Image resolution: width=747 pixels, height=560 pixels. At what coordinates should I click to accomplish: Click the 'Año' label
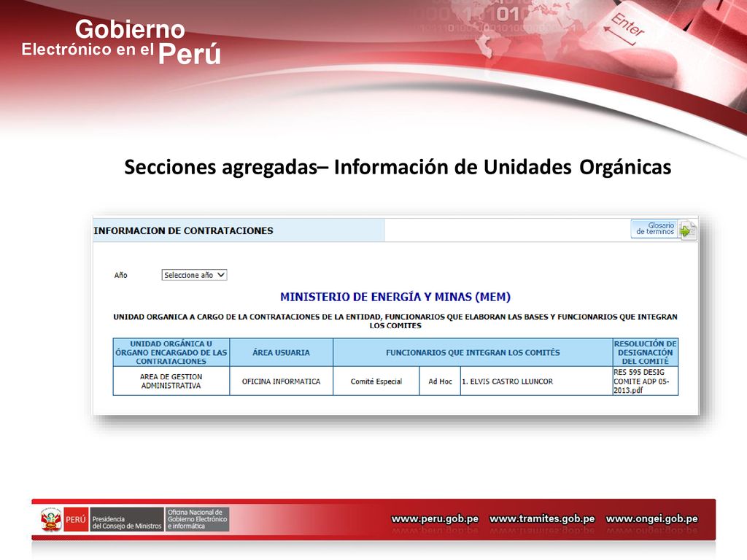coord(120,275)
